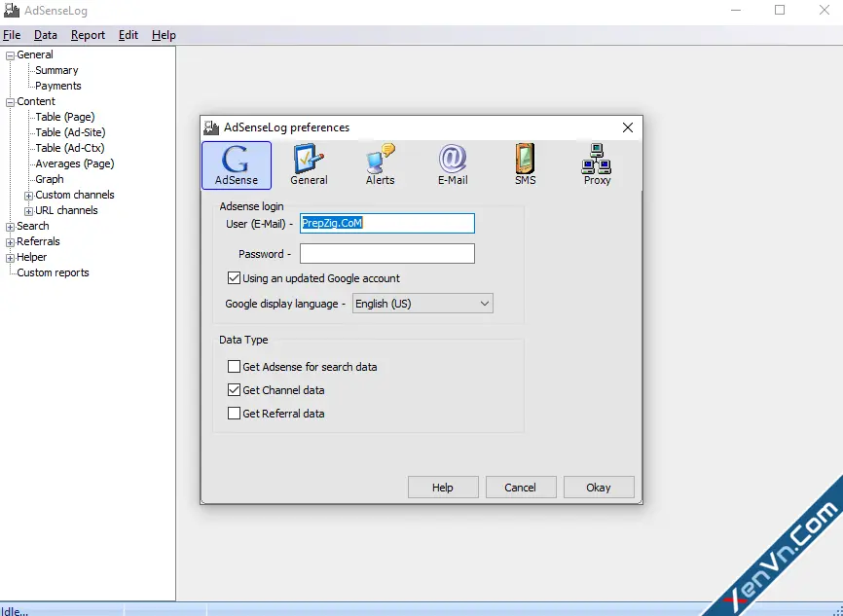Click the preferences dialog title bar icon
This screenshot has width=843, height=616.
pos(211,127)
